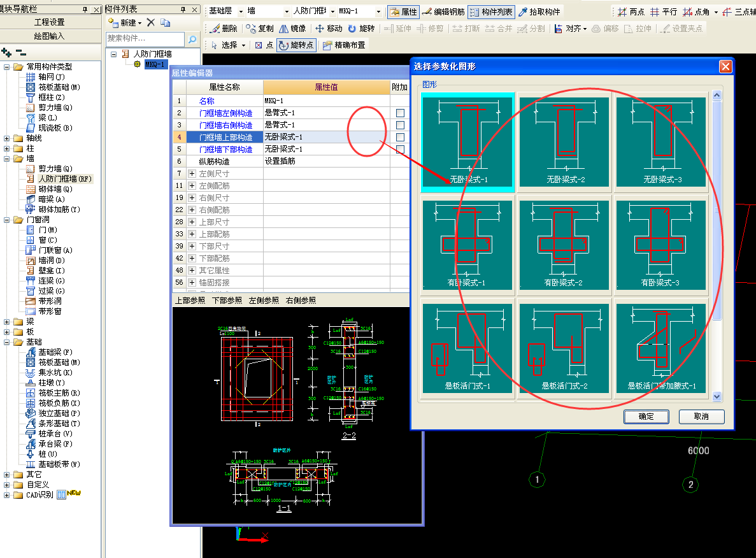The width and height of the screenshot is (756, 558).
Task: Select the 两点 axis tool
Action: (631, 11)
